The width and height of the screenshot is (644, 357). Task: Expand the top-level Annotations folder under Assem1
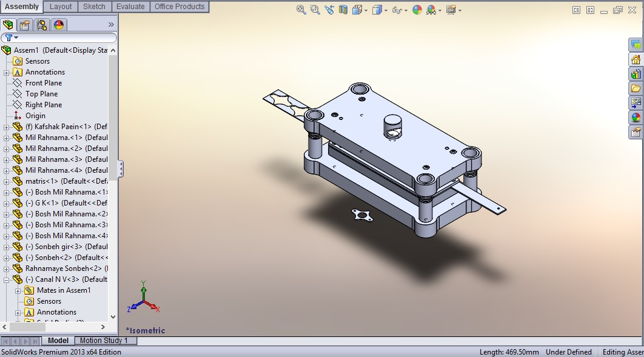(x=6, y=73)
